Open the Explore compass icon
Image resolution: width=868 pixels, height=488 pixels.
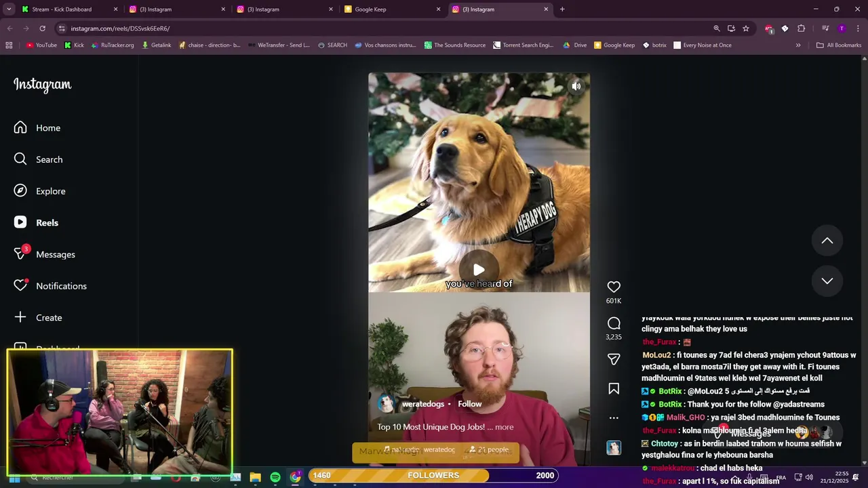coord(20,191)
